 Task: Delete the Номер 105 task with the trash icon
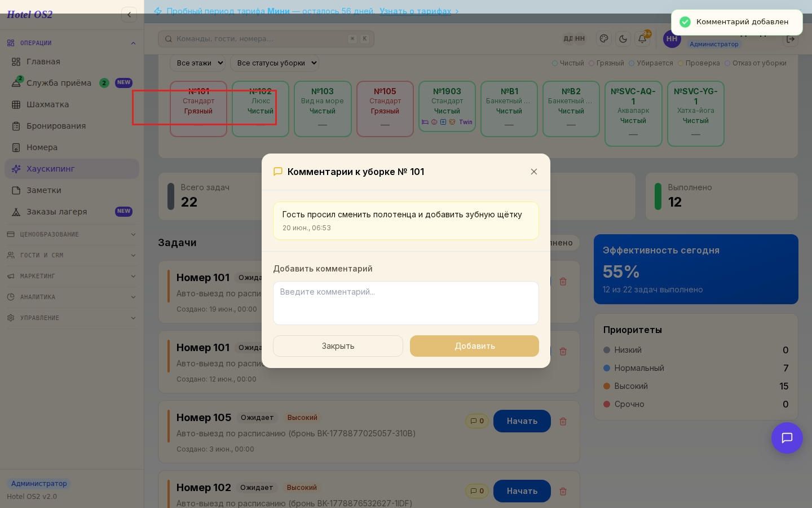(x=563, y=421)
